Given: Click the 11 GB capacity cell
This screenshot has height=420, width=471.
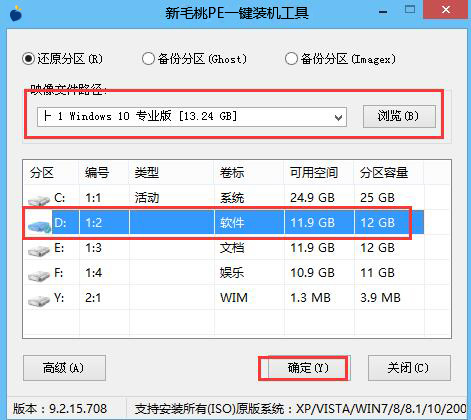Looking at the screenshot, I should point(377,273).
